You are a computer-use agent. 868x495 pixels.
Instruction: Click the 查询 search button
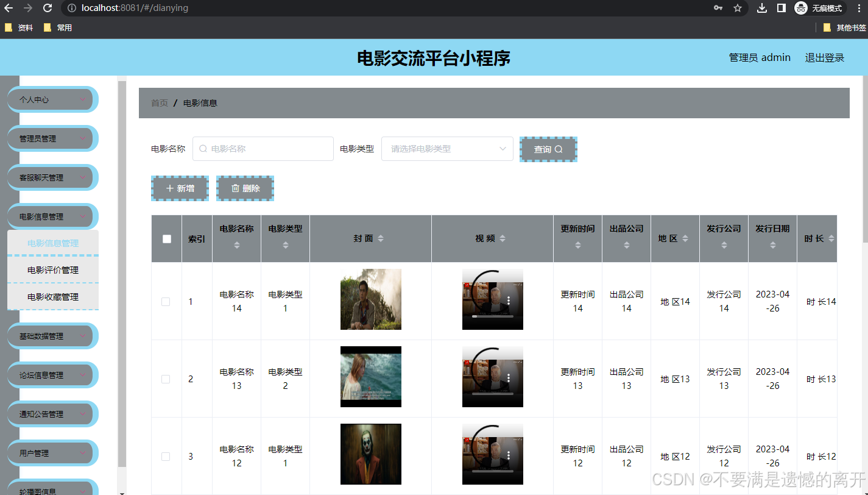[x=548, y=149]
